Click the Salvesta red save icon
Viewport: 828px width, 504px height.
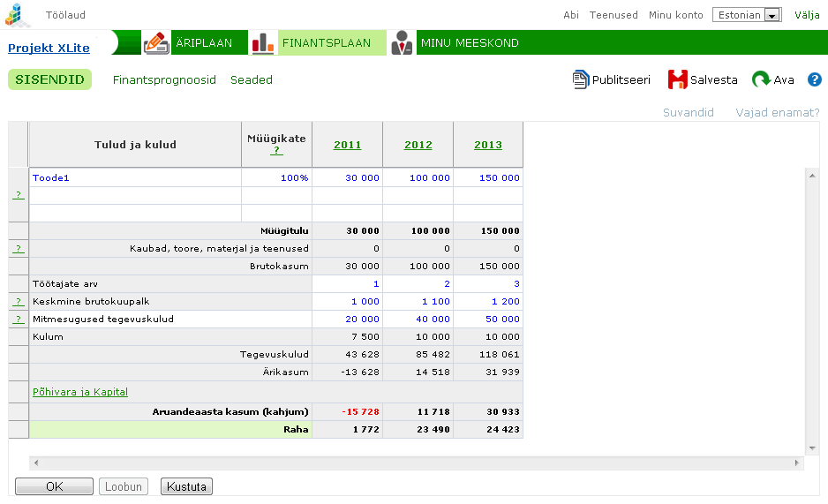click(x=677, y=79)
